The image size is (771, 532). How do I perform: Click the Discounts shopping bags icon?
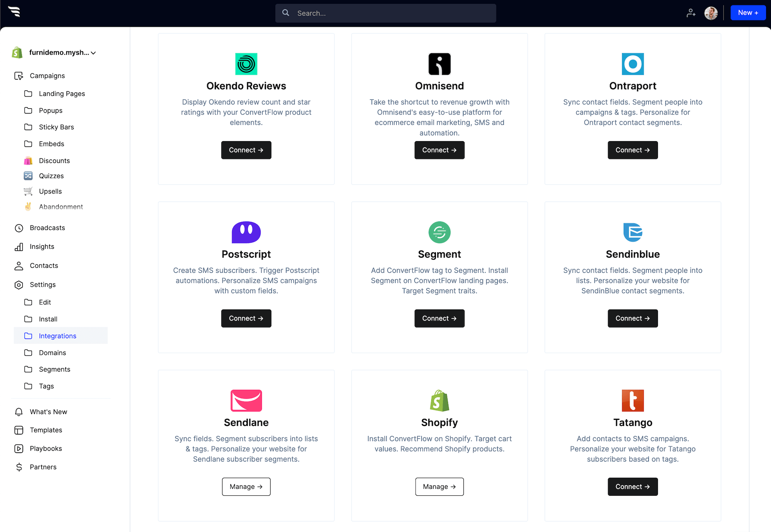tap(28, 161)
